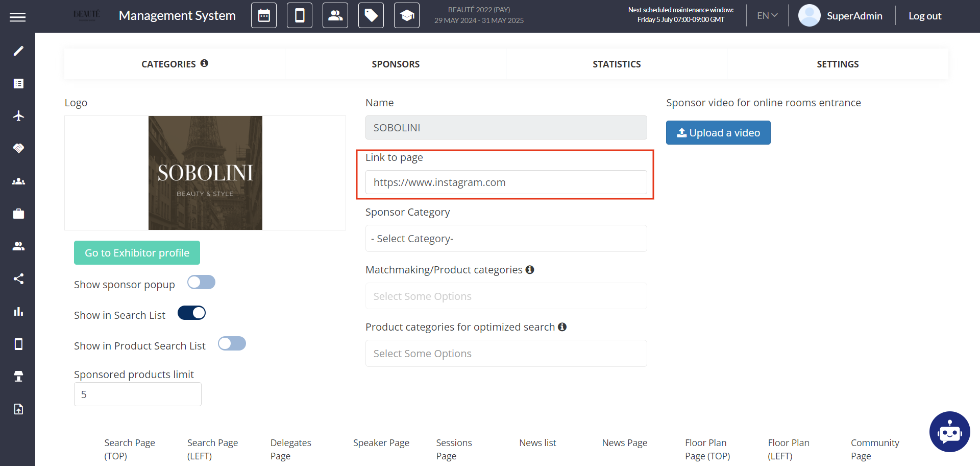Viewport: 980px width, 466px height.
Task: Click the Management System title
Action: (x=177, y=15)
